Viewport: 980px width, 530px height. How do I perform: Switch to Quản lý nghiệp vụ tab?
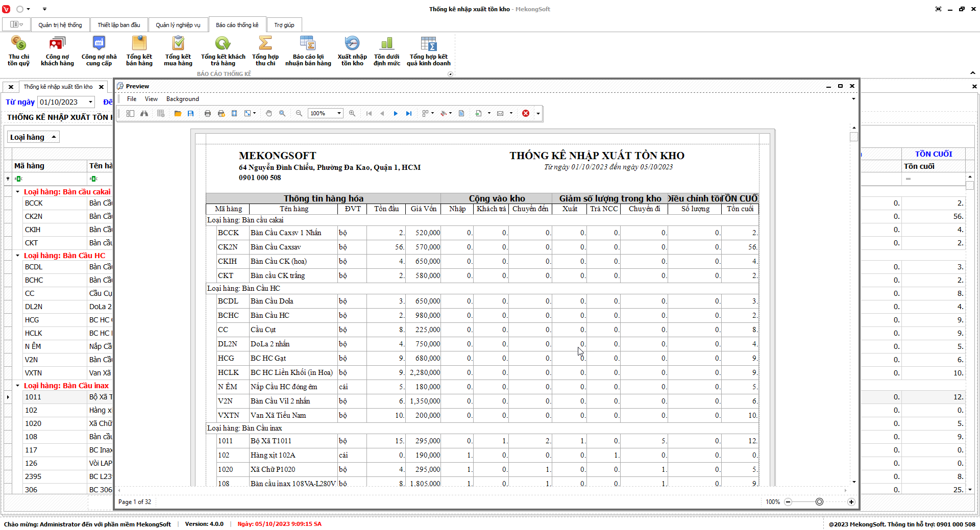click(x=178, y=25)
